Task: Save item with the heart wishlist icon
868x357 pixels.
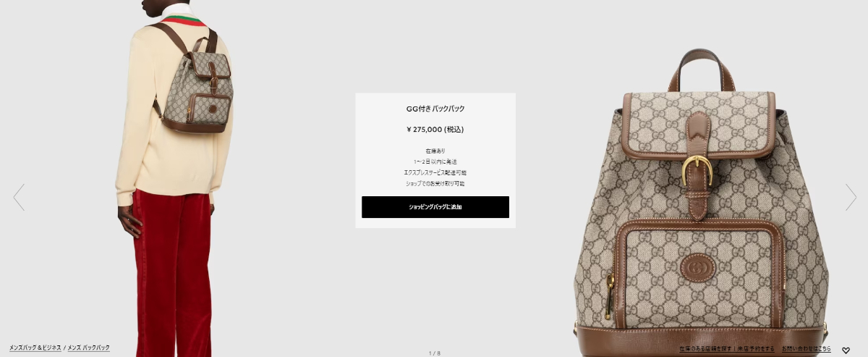Action: click(846, 350)
